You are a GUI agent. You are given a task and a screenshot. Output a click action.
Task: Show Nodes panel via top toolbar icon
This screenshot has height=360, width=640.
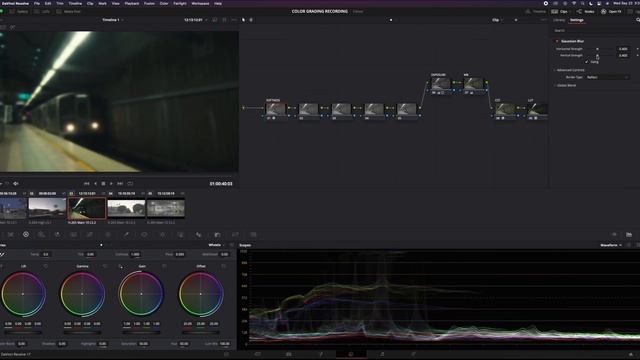click(586, 11)
